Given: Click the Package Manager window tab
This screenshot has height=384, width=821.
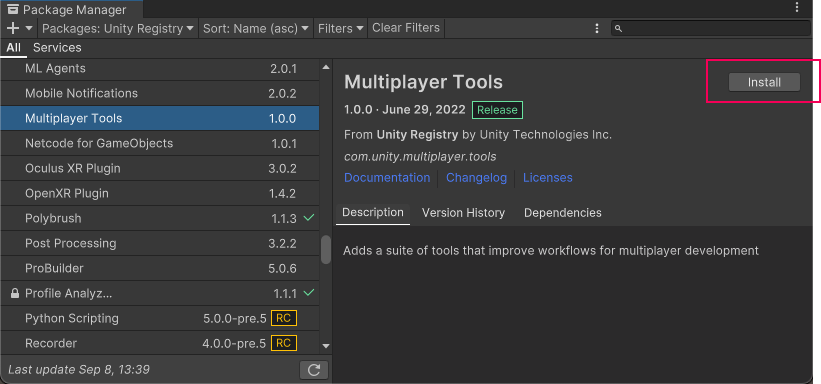Looking at the screenshot, I should point(71,9).
